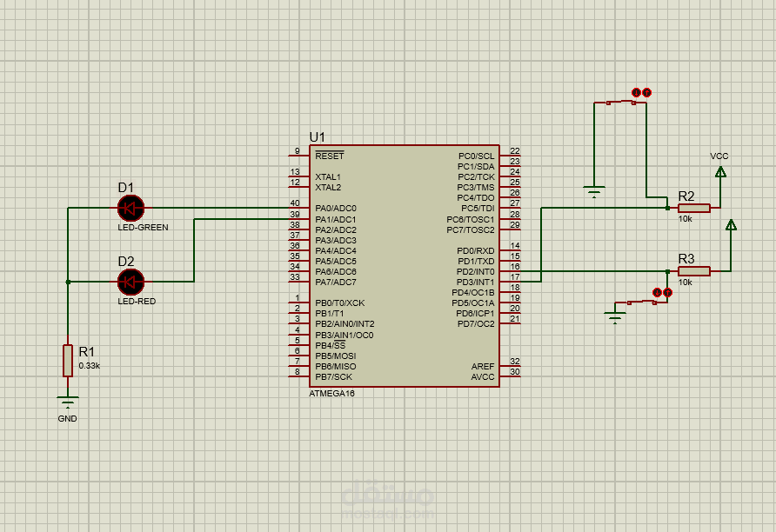Select the wire junction dot left of D2
Image resolution: width=776 pixels, height=532 pixels.
pyautogui.click(x=68, y=282)
